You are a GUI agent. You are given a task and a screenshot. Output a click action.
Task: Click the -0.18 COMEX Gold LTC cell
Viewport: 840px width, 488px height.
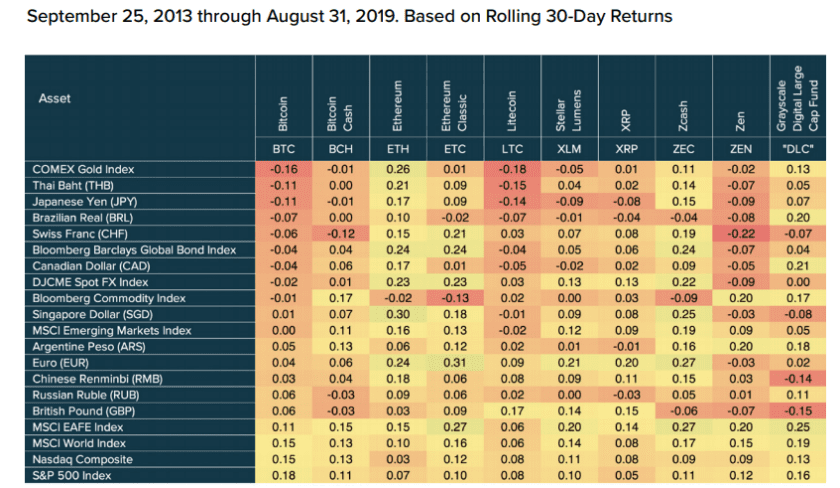tap(512, 169)
